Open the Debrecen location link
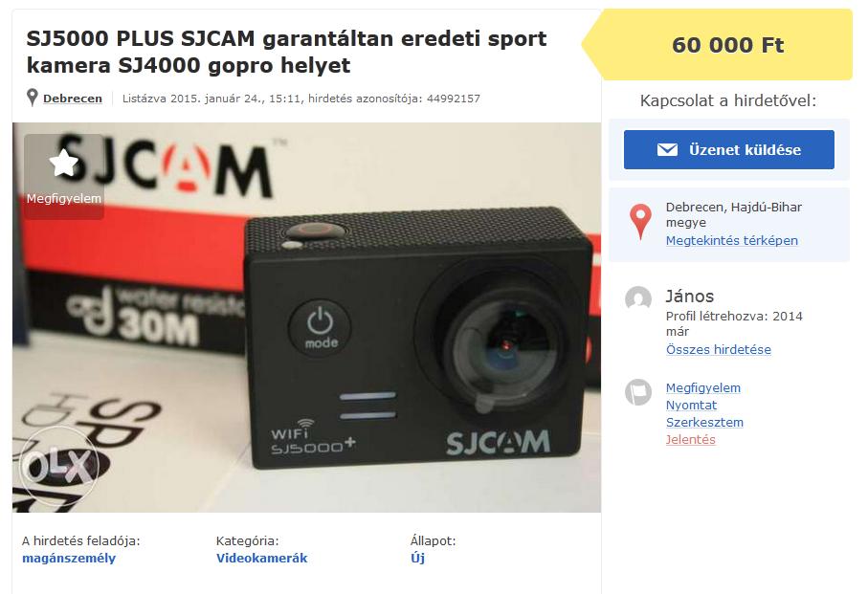Viewport: 868px width, 594px height. coord(73,99)
